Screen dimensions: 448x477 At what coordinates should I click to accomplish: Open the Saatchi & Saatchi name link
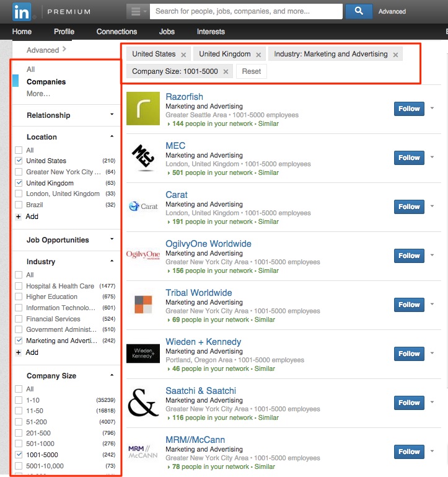(x=201, y=391)
